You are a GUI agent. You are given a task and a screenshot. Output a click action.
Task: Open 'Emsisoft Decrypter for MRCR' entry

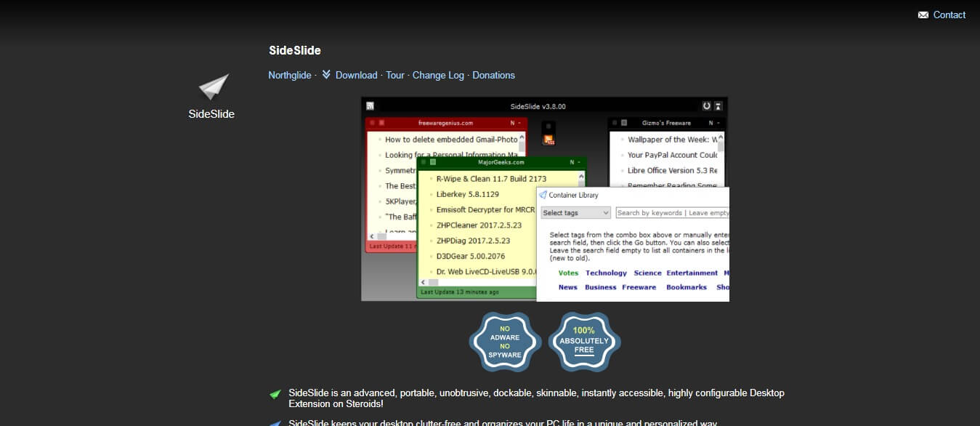[485, 210]
